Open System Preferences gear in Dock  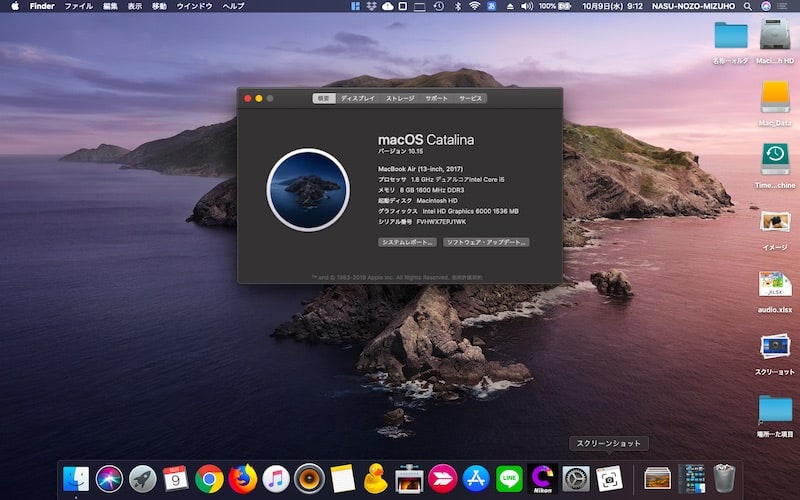576,479
